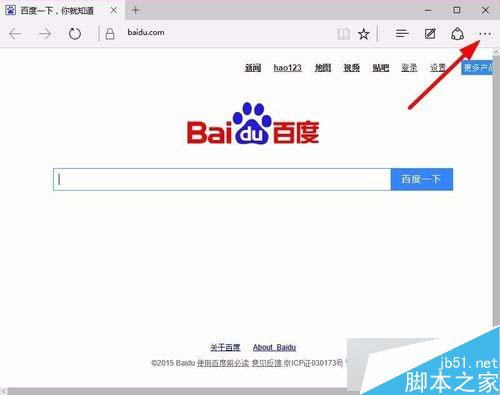The height and width of the screenshot is (395, 500).
Task: Select the 百度一下 browser tab
Action: pyautogui.click(x=63, y=10)
